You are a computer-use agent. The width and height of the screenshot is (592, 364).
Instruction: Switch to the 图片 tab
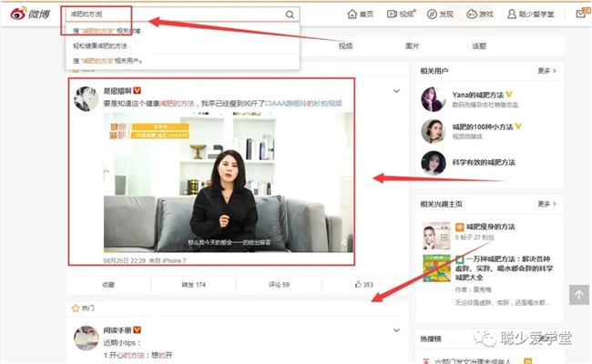click(412, 46)
